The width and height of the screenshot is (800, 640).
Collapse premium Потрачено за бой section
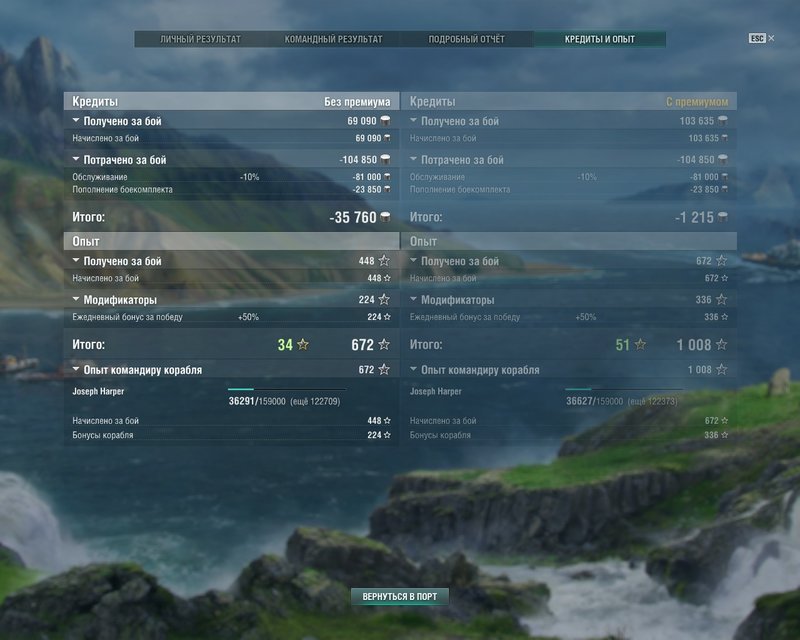[x=413, y=159]
